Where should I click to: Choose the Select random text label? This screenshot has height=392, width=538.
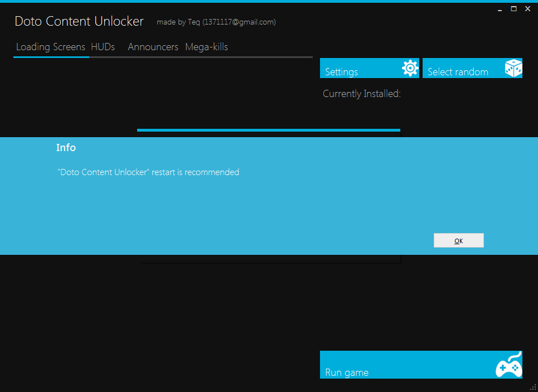[458, 72]
